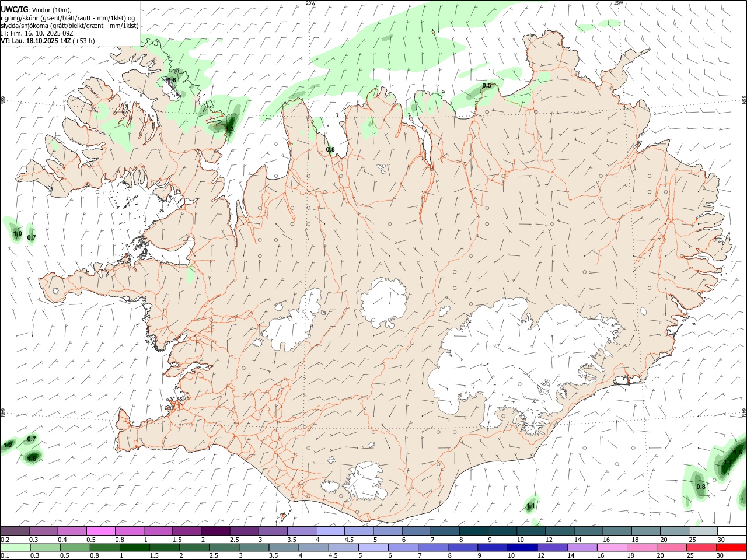Pick the white 30 swatch, top legend row
Screen dimensions: 747x560
732,531
